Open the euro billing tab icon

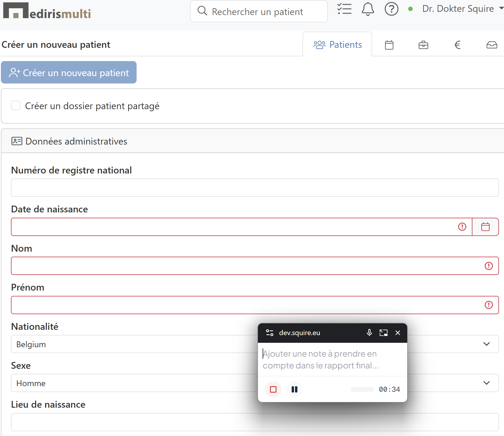457,45
